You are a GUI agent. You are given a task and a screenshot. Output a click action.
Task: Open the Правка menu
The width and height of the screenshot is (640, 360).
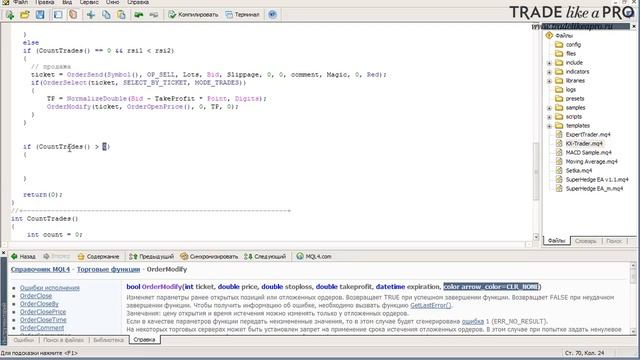pos(44,2)
